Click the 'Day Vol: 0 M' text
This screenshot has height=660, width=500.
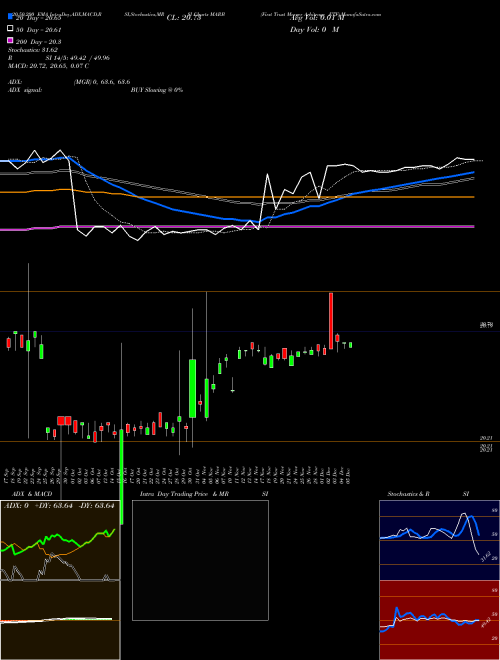314,29
